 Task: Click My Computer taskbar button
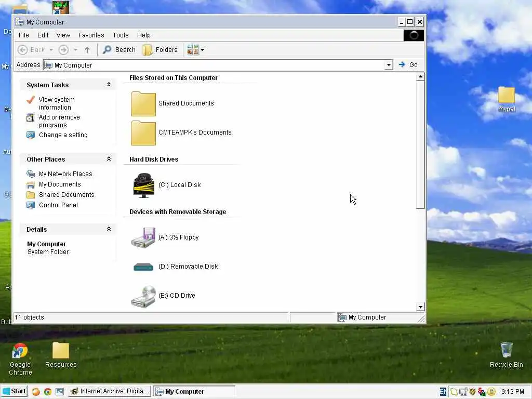point(194,392)
